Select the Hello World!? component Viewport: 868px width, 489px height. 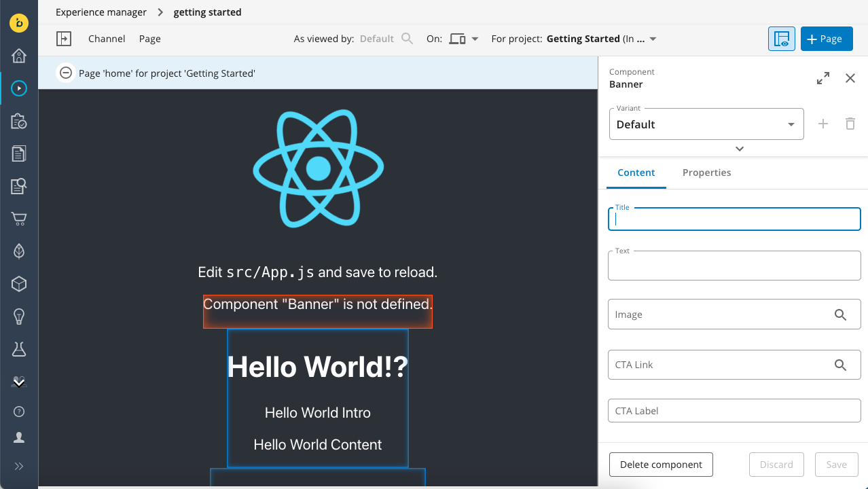(x=318, y=398)
